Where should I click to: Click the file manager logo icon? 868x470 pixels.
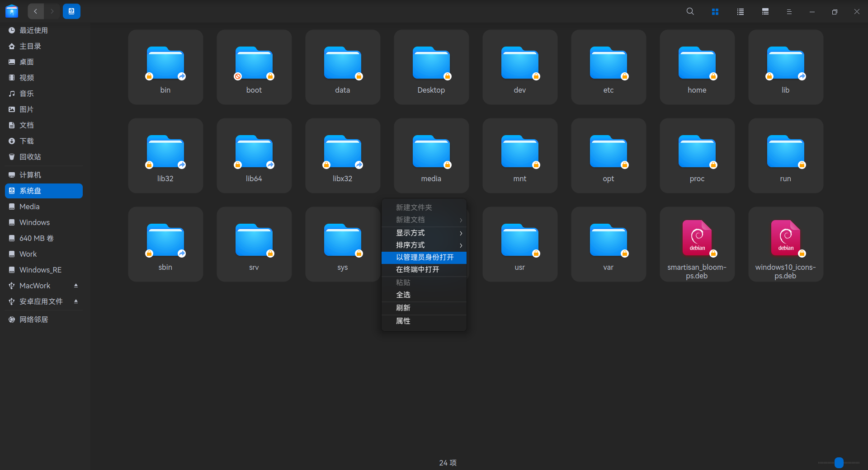pos(11,11)
